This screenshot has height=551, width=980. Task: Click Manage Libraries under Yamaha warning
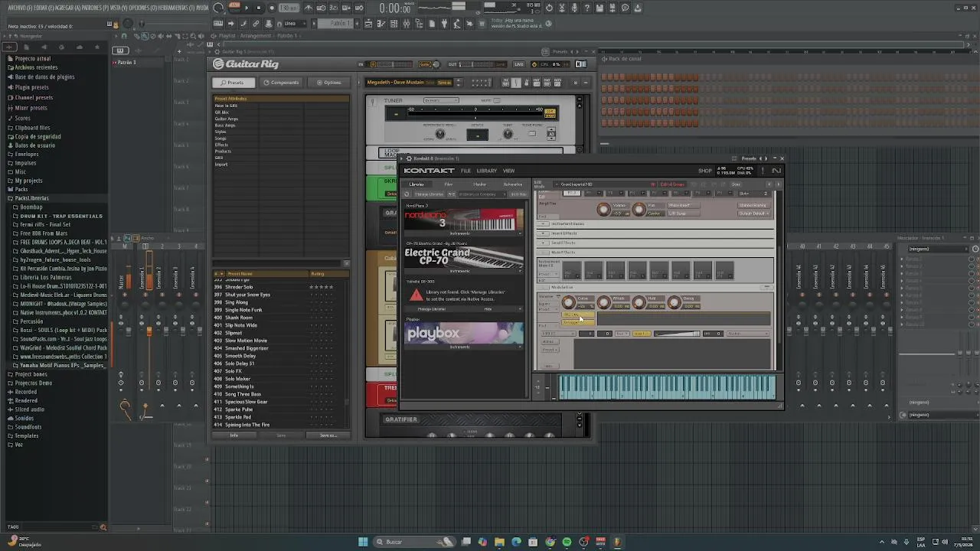point(433,309)
